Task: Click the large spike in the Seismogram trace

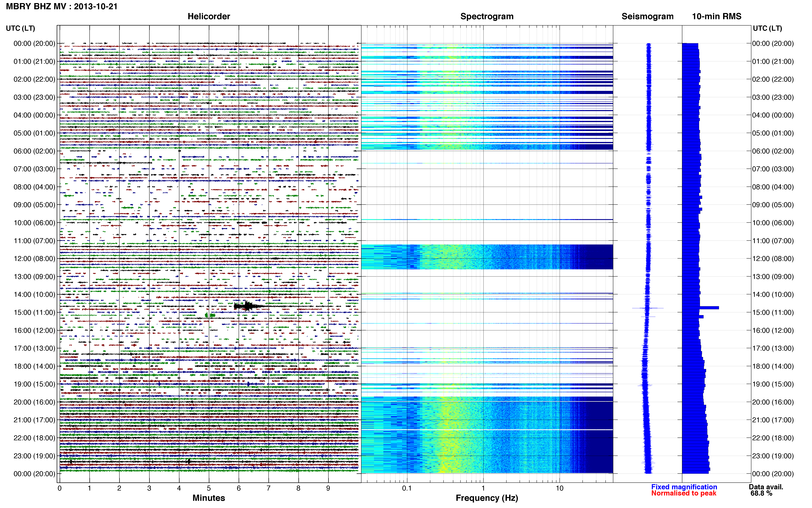Action: click(x=648, y=308)
